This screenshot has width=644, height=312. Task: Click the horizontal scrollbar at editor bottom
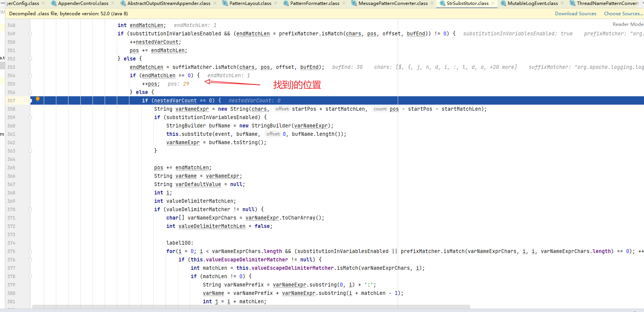click(x=251, y=307)
